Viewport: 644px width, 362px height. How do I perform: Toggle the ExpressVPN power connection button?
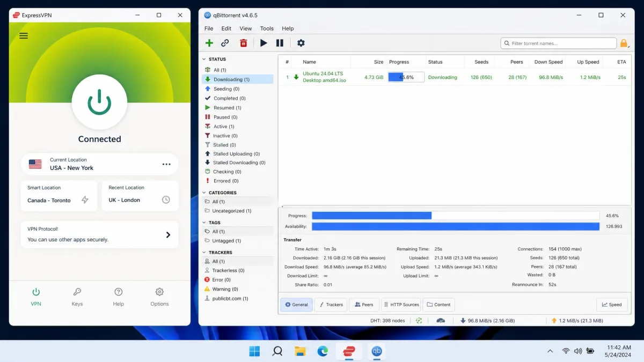[x=99, y=102]
